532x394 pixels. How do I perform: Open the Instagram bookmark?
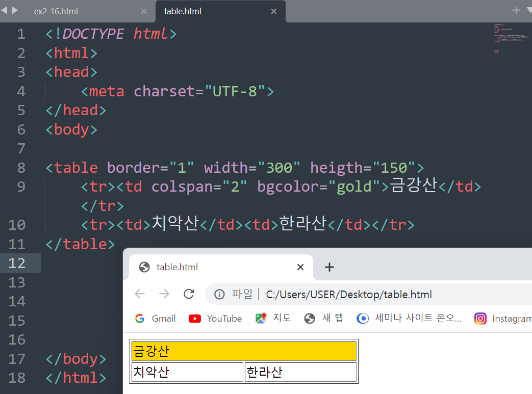(x=503, y=319)
